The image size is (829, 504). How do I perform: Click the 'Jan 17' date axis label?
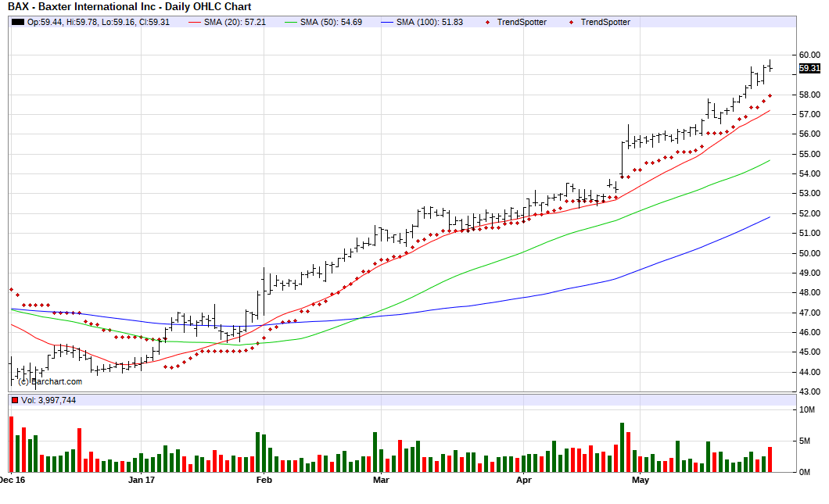click(x=142, y=480)
